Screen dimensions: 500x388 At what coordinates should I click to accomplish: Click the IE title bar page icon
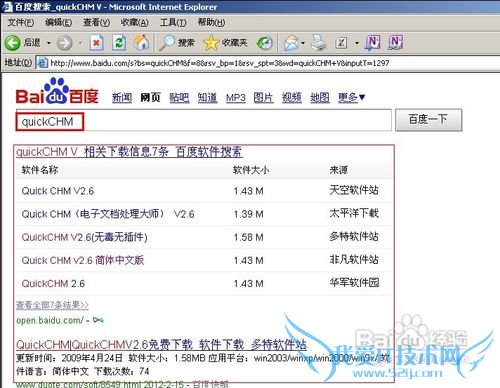7,6
